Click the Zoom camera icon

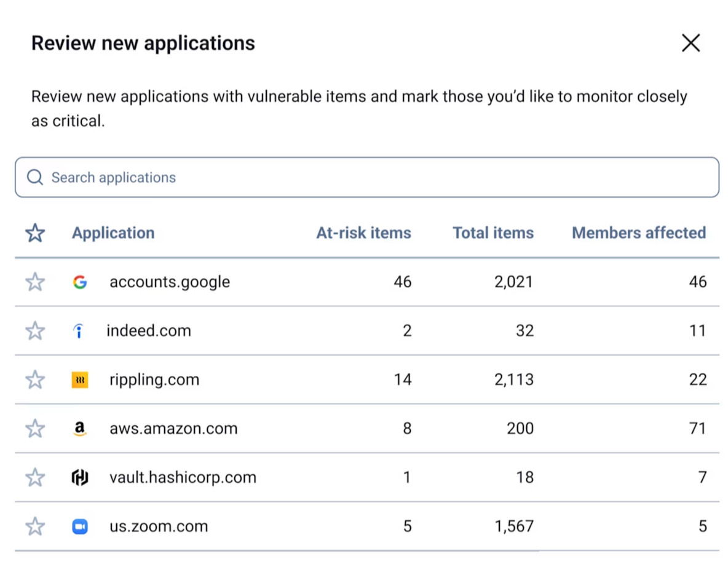click(x=80, y=526)
